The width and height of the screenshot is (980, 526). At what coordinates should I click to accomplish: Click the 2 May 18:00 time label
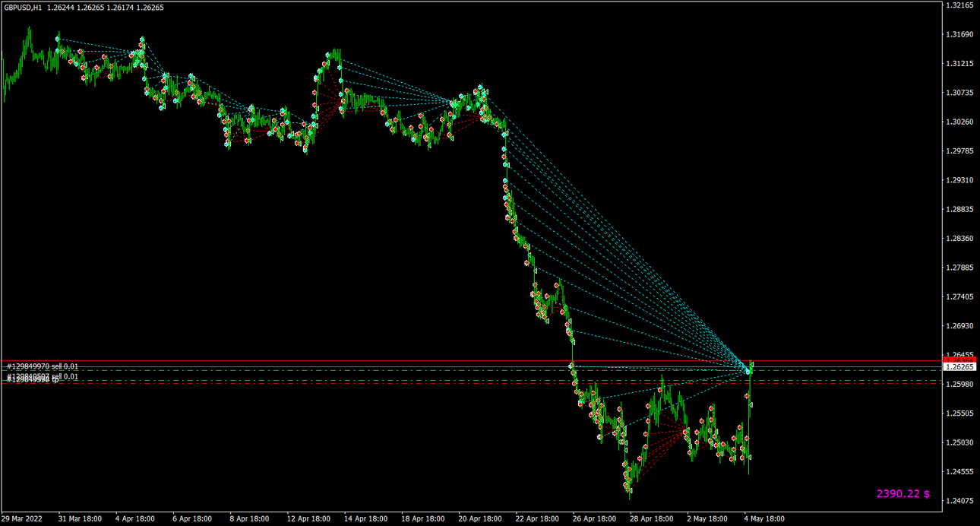707,519
